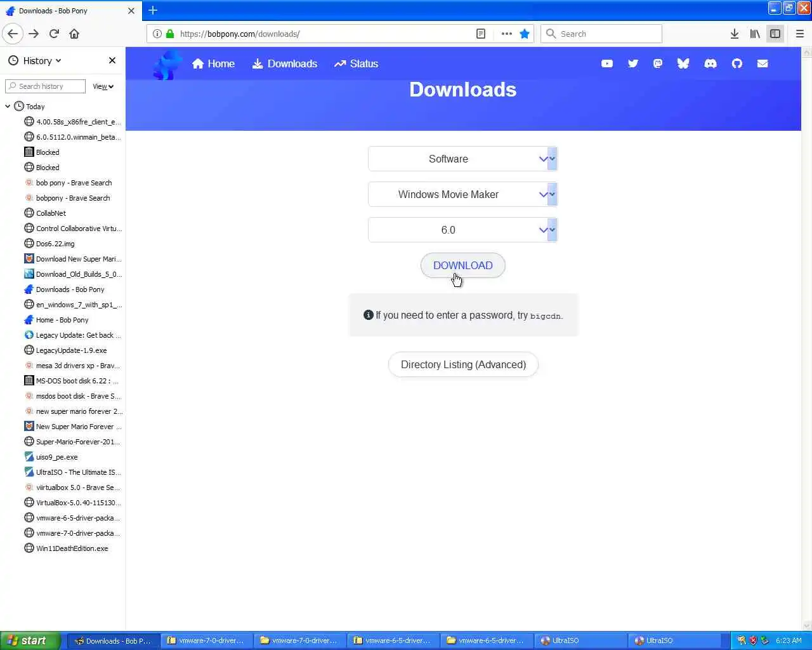Toggle the sidebar with toolbar icon
This screenshot has height=650, width=812.
tap(775, 34)
